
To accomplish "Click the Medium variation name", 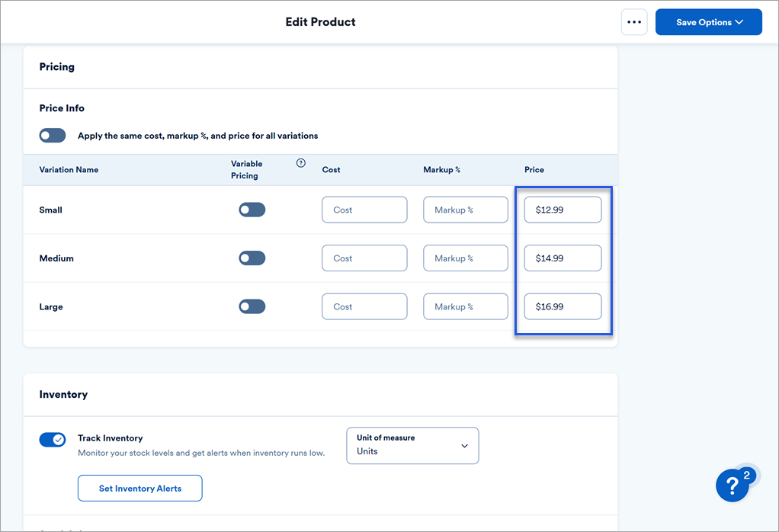I will point(56,258).
